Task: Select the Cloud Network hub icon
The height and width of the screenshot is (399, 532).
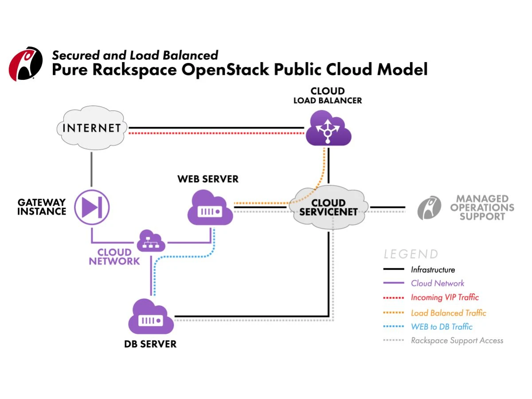Action: point(151,242)
